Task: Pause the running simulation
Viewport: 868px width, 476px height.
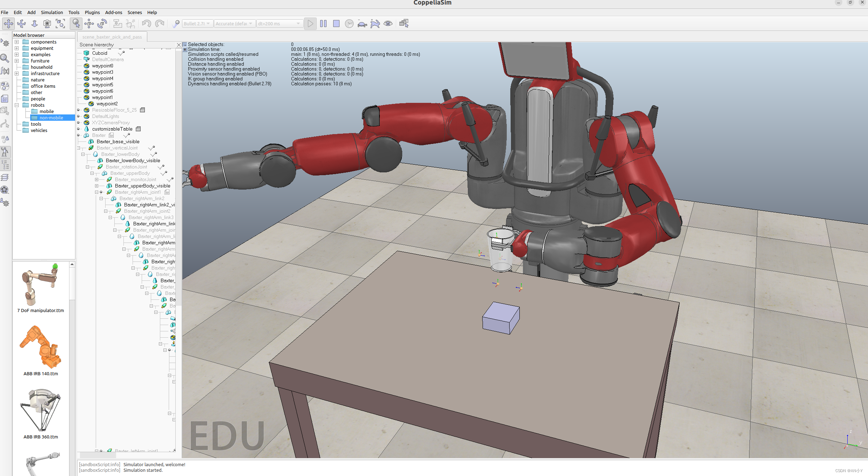Action: pos(323,24)
